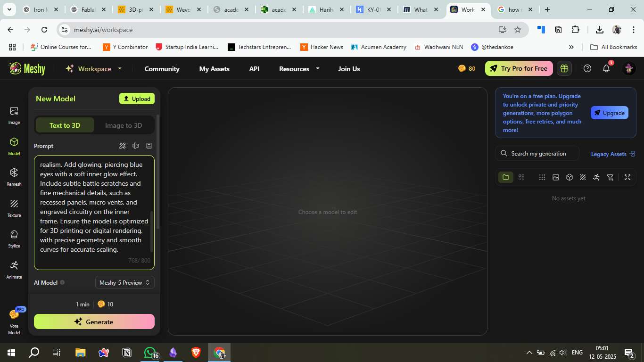Open the Legacy Assets link
644x362 pixels.
613,154
